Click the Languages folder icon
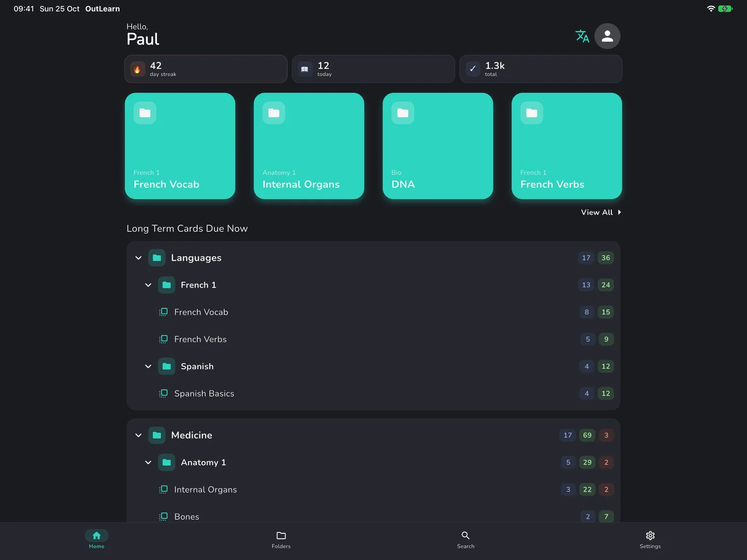 tap(157, 258)
